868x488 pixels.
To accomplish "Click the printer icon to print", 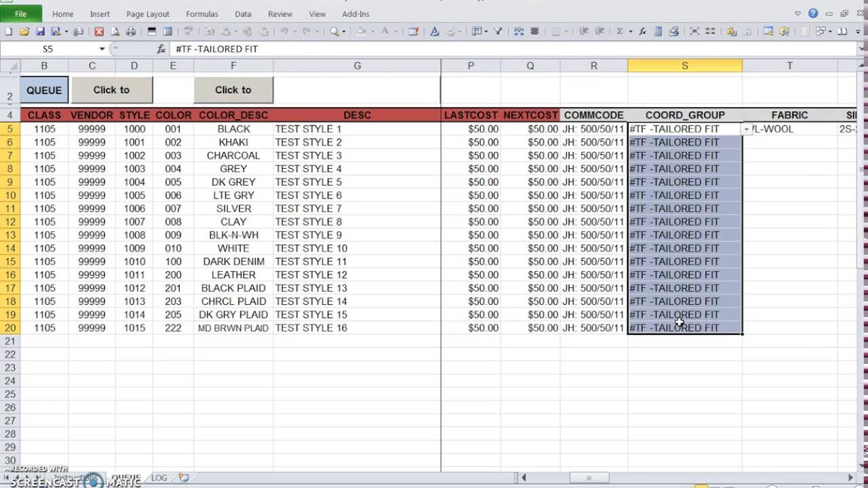I will pos(131,31).
